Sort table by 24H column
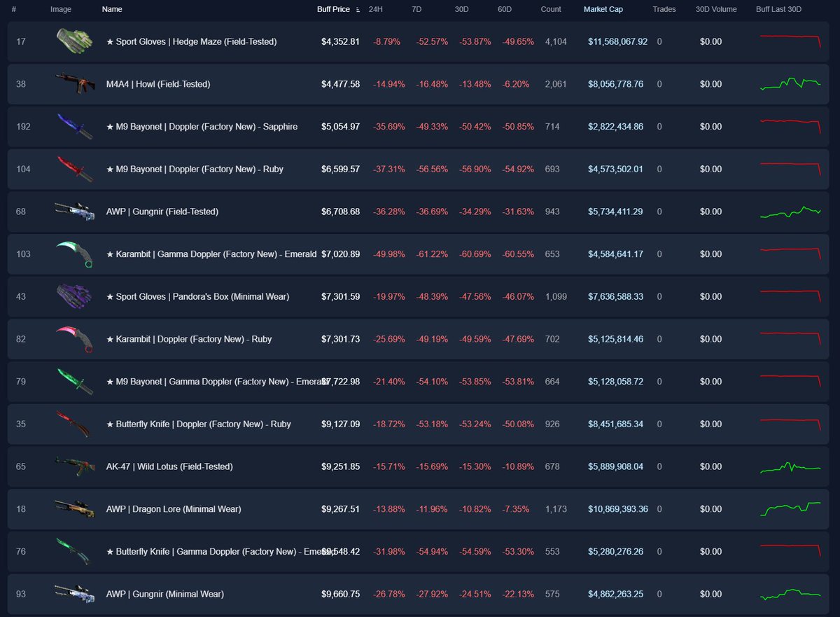Screen dimensions: 840x617 coord(374,10)
